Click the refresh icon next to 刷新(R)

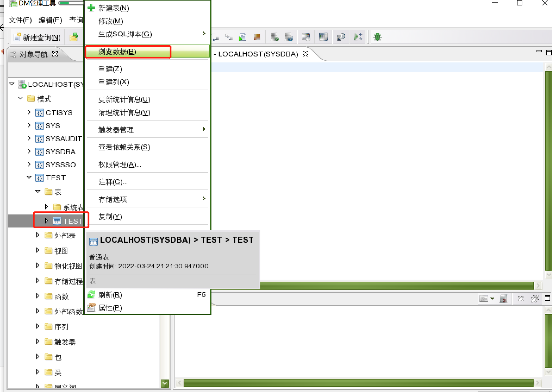91,295
